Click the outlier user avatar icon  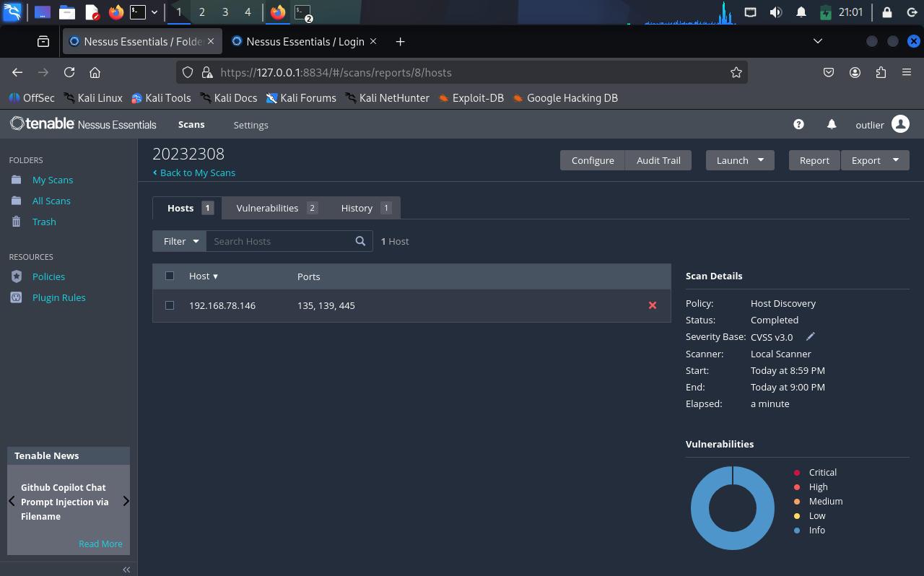coord(900,124)
